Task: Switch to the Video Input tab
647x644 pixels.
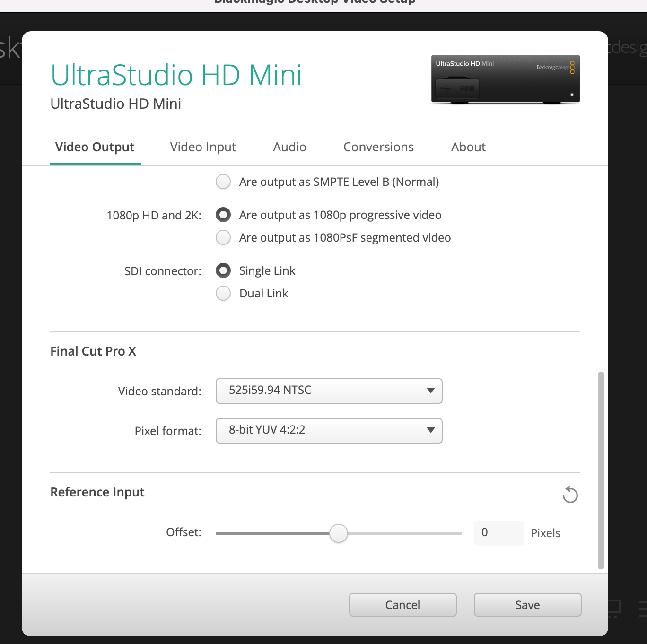Action: point(203,147)
